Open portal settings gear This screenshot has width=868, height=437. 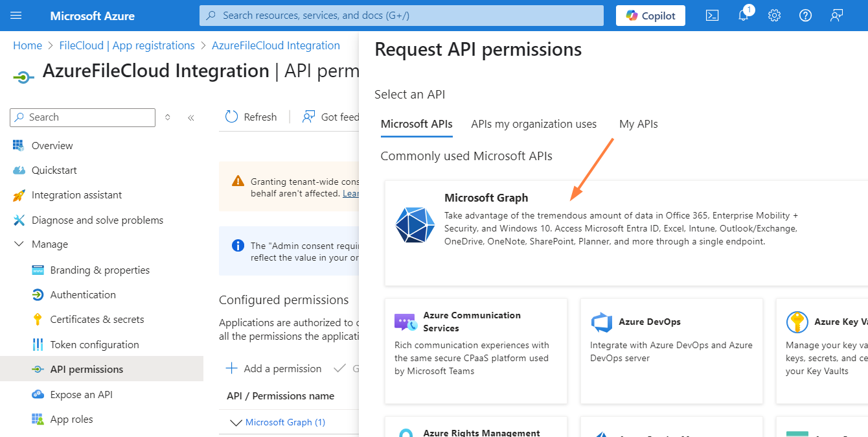pyautogui.click(x=774, y=16)
